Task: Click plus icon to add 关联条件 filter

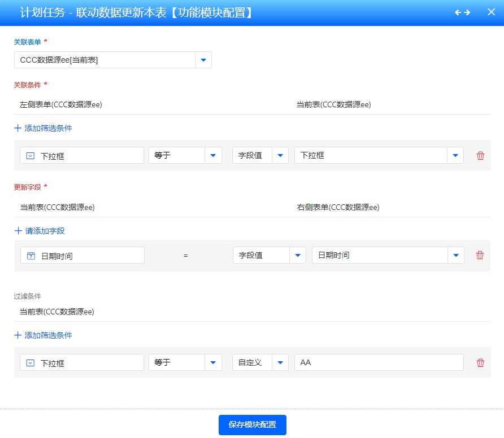Action: [x=18, y=128]
